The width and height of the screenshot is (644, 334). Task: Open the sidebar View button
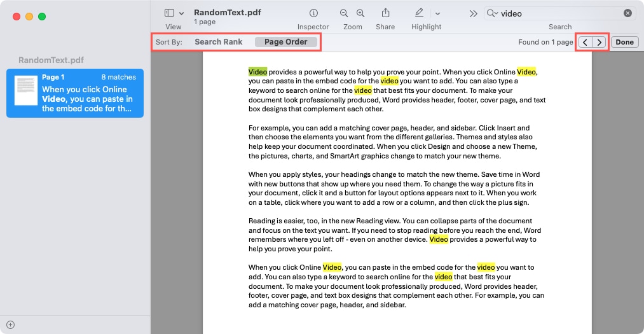click(x=169, y=13)
